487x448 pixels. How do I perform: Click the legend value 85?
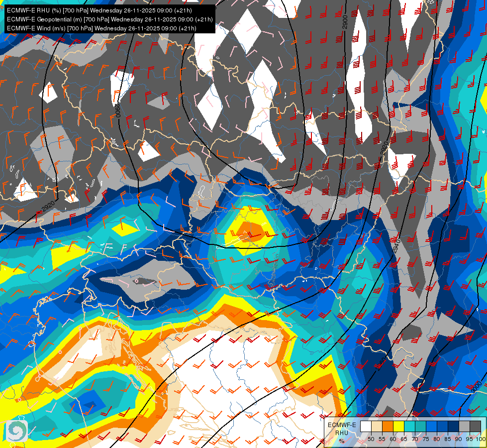click(x=448, y=439)
